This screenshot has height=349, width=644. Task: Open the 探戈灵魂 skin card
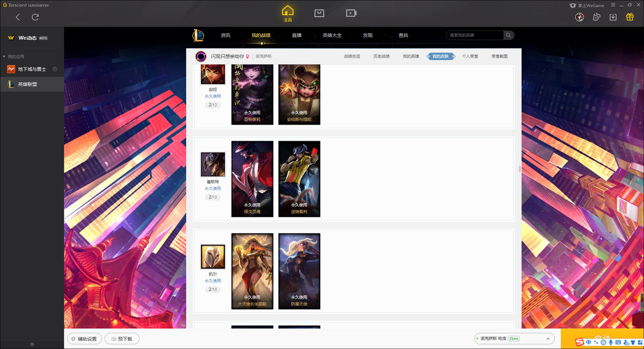click(252, 179)
